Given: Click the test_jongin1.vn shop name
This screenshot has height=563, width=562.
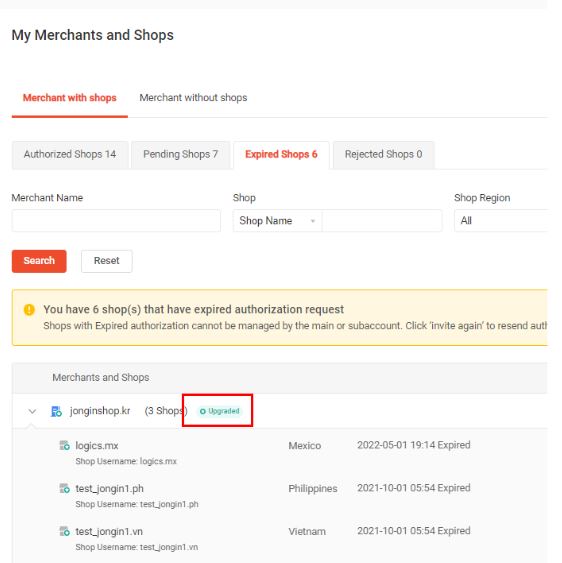Looking at the screenshot, I should pyautogui.click(x=109, y=531).
